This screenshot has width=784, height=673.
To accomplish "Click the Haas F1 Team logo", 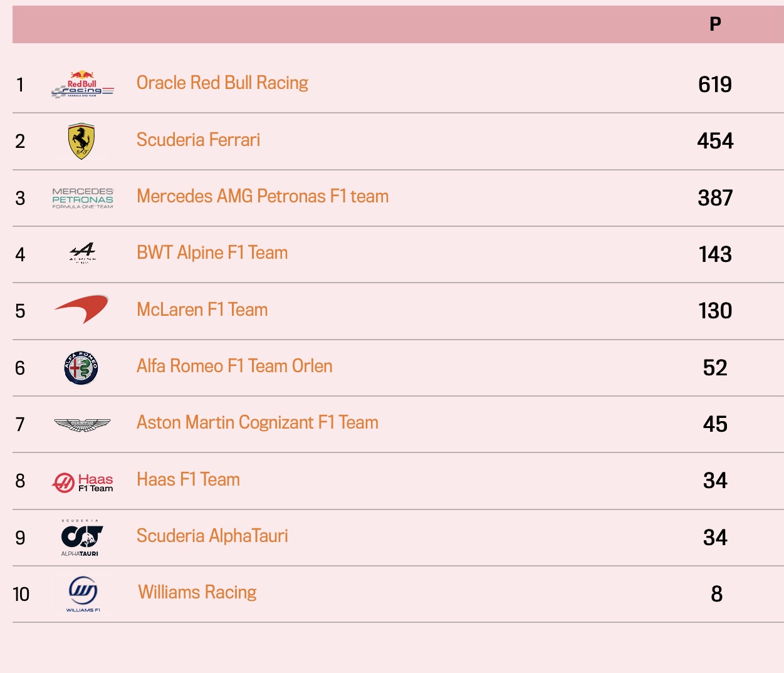I will pyautogui.click(x=83, y=483).
